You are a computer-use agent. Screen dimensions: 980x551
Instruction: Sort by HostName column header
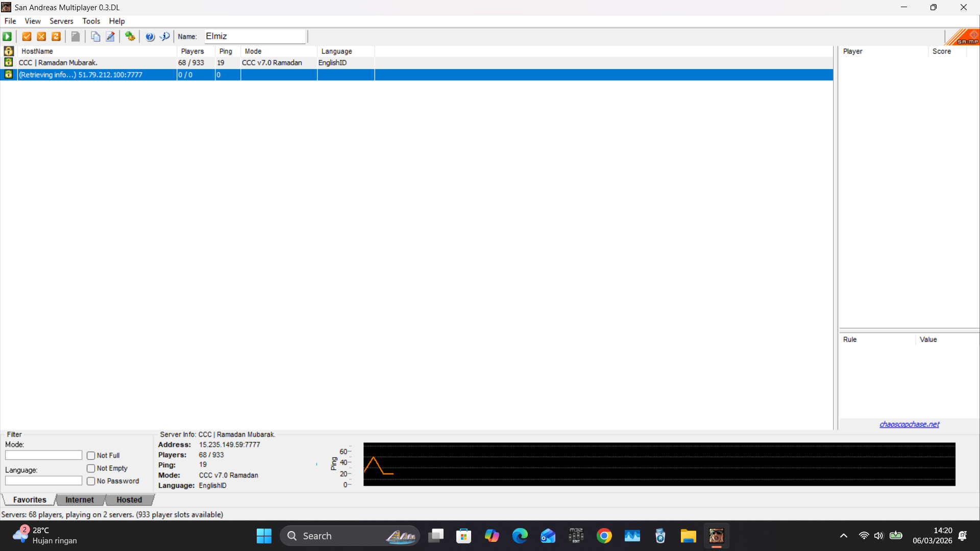pyautogui.click(x=97, y=51)
